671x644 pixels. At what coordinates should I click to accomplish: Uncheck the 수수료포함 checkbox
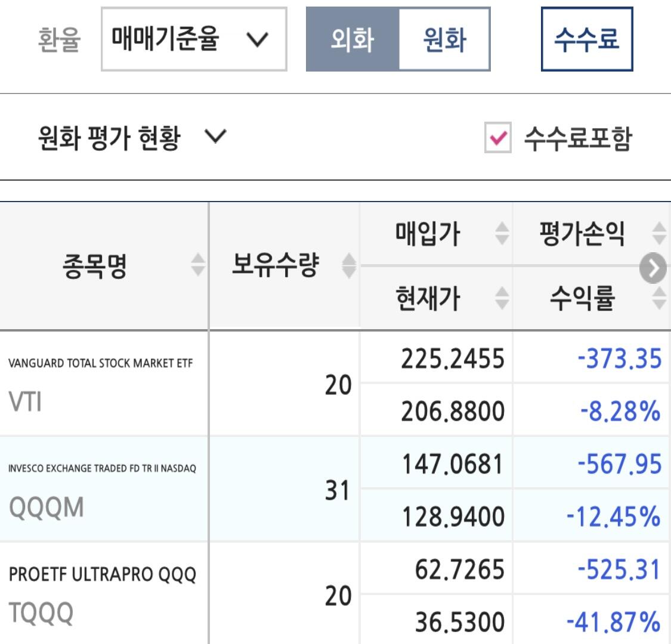pos(497,137)
